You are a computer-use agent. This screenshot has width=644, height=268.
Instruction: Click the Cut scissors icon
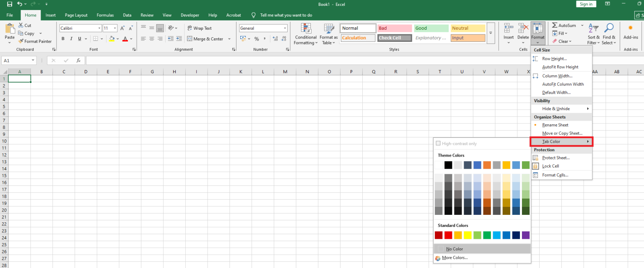(x=21, y=26)
